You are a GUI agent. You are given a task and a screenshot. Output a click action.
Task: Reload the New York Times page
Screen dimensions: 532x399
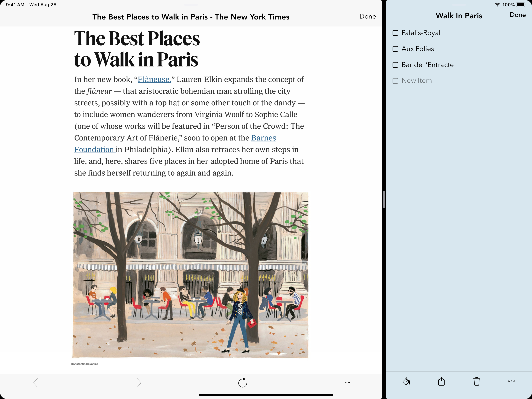pos(242,382)
